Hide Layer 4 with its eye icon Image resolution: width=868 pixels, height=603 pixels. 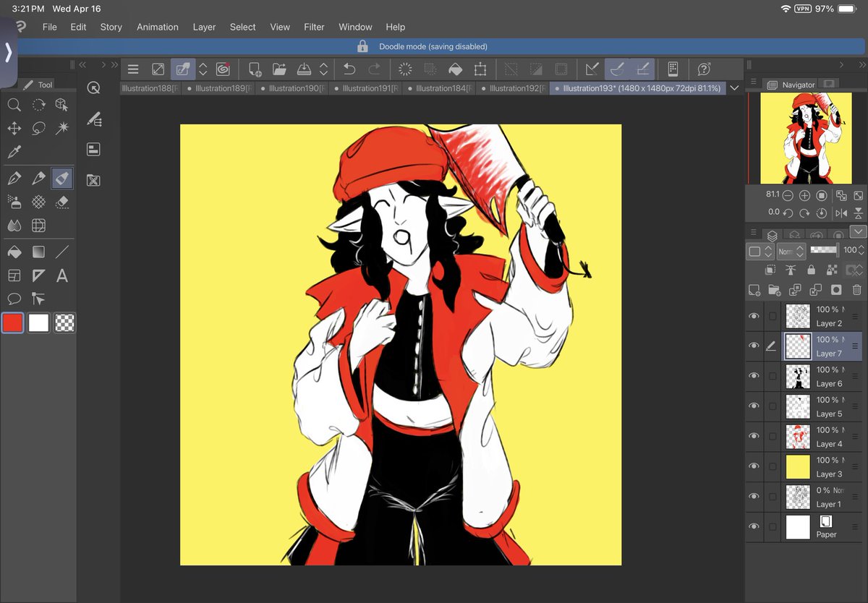click(754, 436)
